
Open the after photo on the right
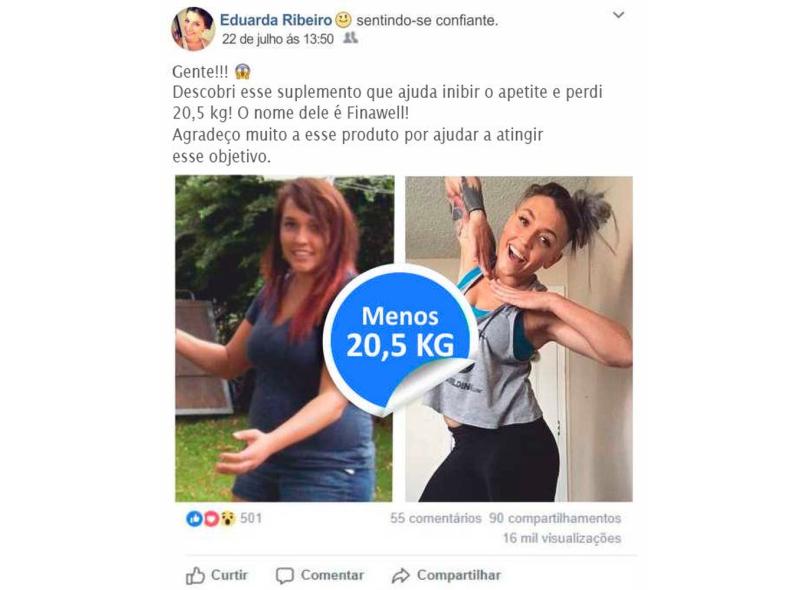click(x=519, y=338)
